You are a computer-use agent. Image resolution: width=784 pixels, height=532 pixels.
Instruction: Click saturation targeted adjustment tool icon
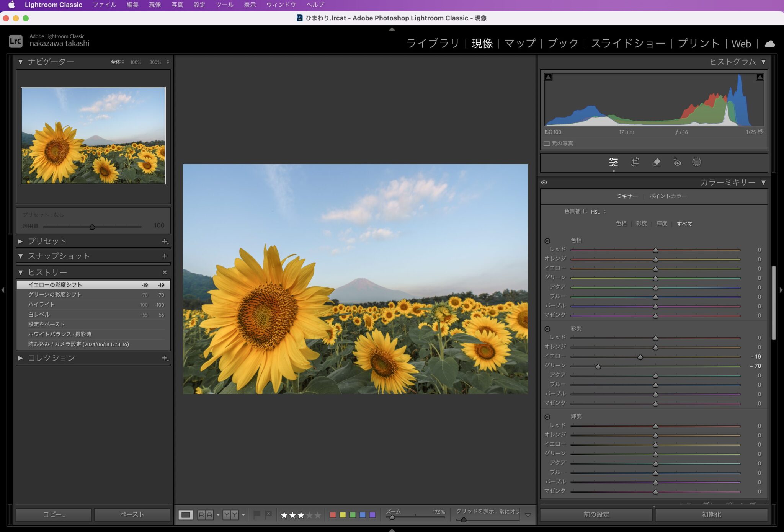[x=547, y=329]
